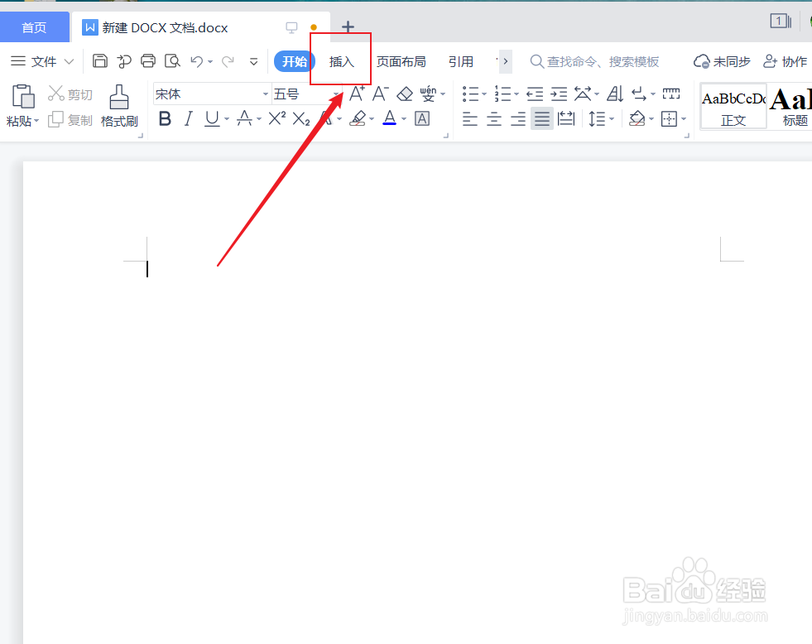Toggle subscript X₂ formatting
Screen dimensions: 812x644
[x=300, y=119]
